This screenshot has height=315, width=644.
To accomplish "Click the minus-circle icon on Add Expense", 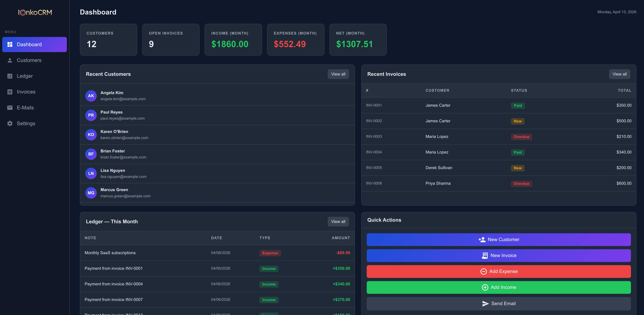I will 483,272.
